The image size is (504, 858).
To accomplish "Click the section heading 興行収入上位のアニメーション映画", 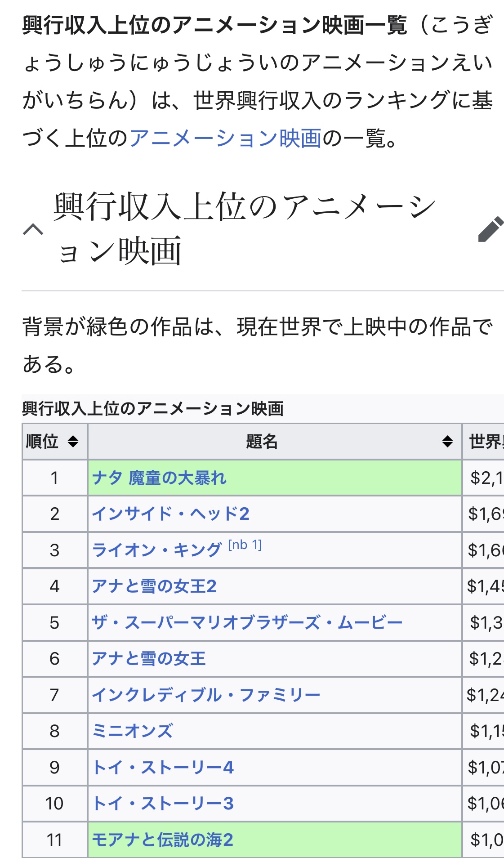I will pos(245,228).
